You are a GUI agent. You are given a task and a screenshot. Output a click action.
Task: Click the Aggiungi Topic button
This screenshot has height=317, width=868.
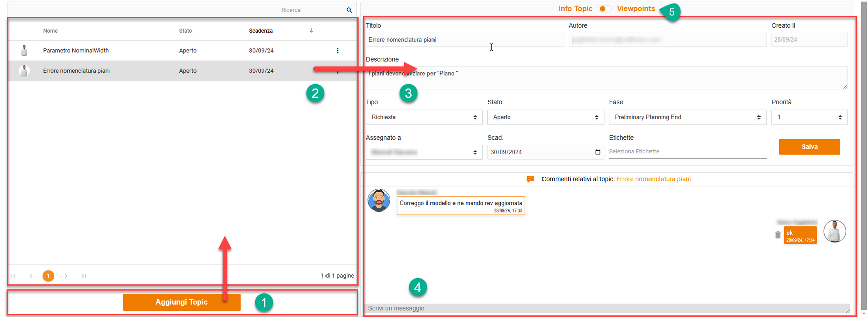pyautogui.click(x=181, y=302)
